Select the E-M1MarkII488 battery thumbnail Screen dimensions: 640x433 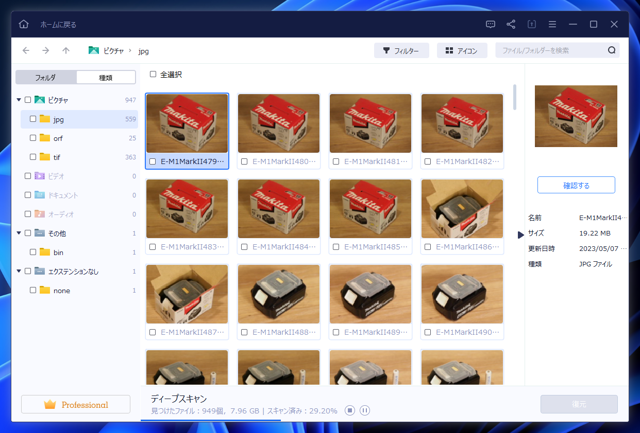pos(279,294)
